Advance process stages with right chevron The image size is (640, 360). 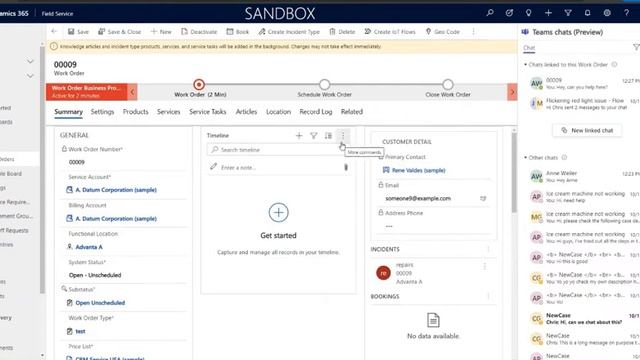click(512, 92)
